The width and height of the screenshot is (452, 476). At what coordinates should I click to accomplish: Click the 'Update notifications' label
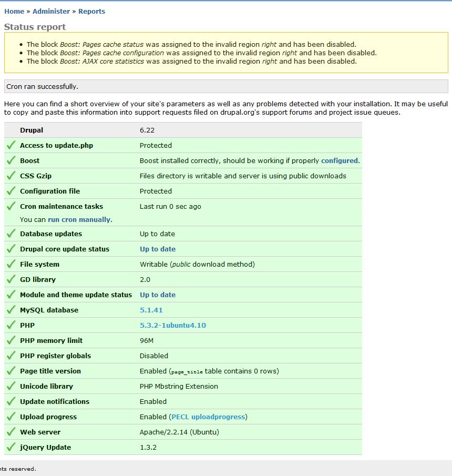point(55,401)
